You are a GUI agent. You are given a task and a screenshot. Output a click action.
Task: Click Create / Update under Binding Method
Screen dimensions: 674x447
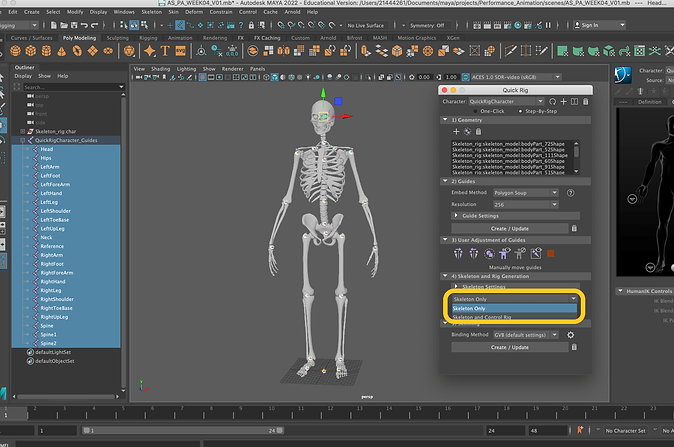point(510,347)
